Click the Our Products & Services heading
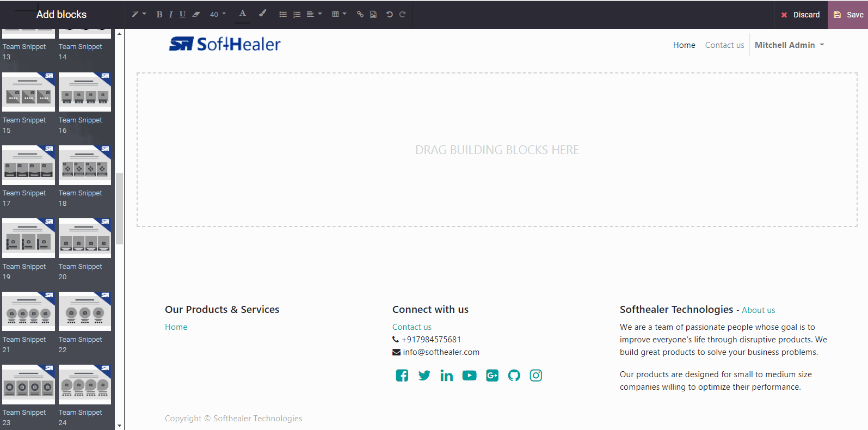 (222, 310)
